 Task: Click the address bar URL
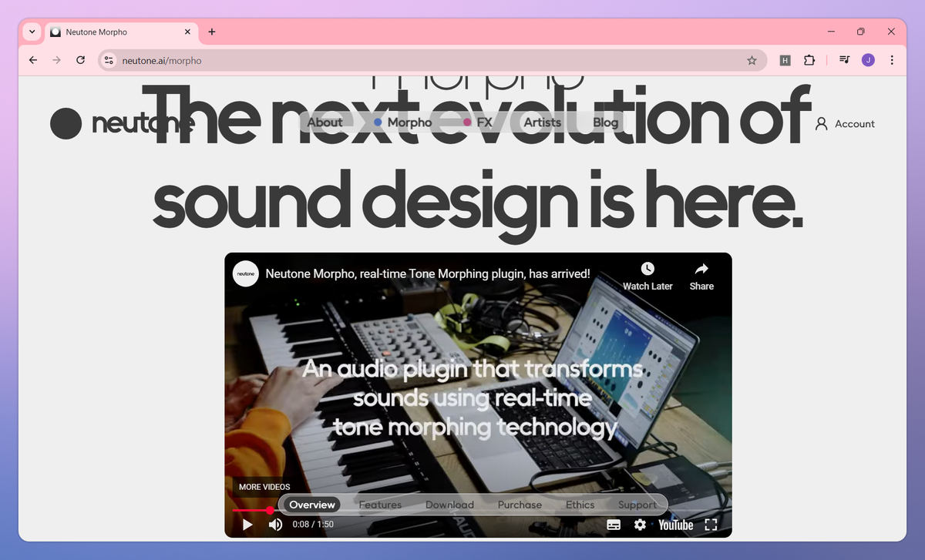162,61
